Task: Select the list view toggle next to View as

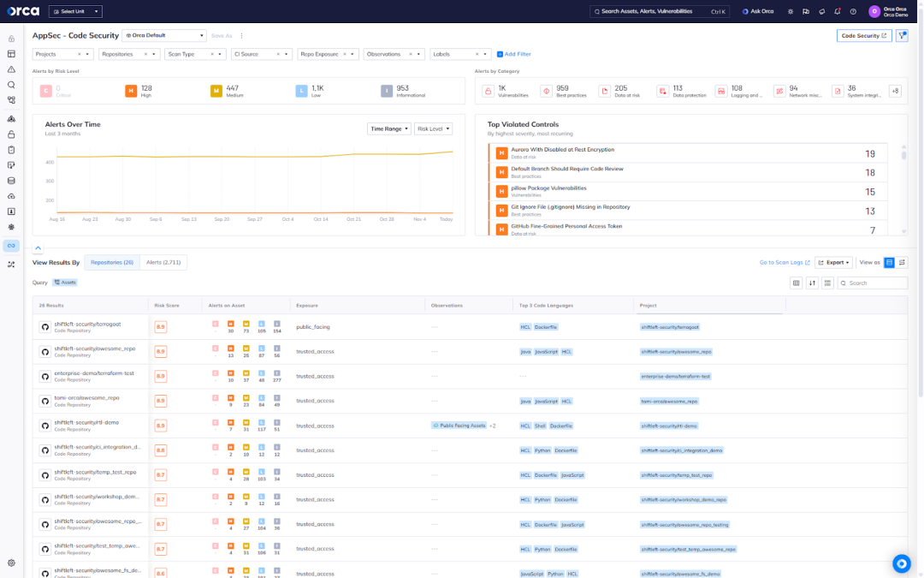Action: pos(888,262)
